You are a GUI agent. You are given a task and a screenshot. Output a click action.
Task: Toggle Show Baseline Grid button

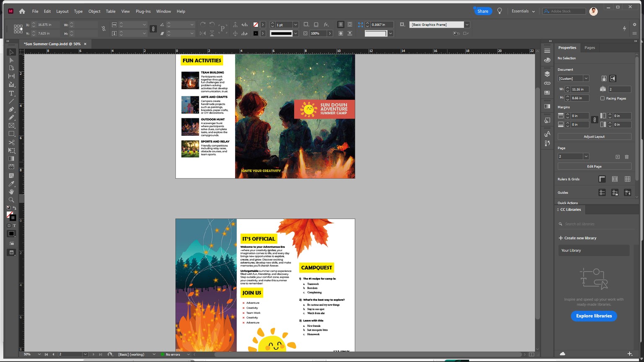[615, 179]
